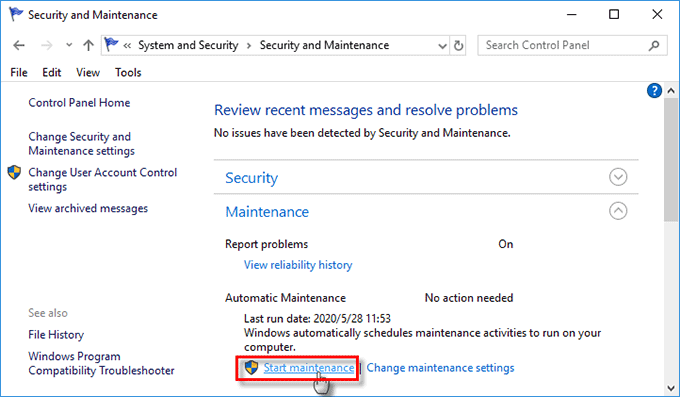Open the Edit menu
The image size is (680, 397).
coord(51,72)
